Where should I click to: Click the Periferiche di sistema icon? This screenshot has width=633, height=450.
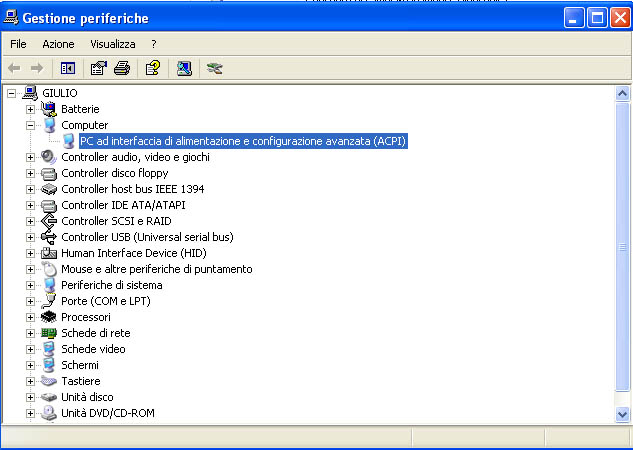49,285
